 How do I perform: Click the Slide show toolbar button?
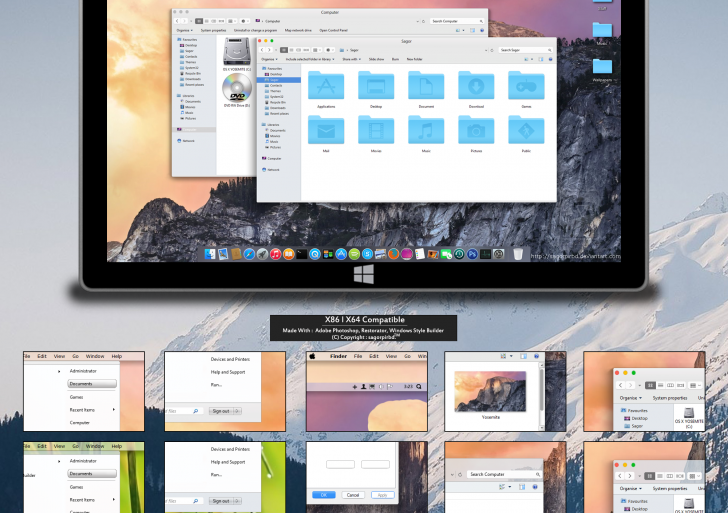[x=377, y=59]
